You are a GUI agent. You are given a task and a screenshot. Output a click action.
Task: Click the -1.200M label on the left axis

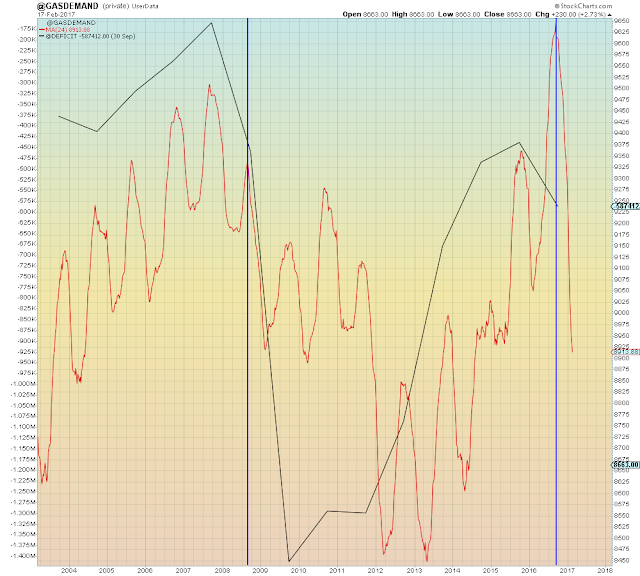point(24,470)
